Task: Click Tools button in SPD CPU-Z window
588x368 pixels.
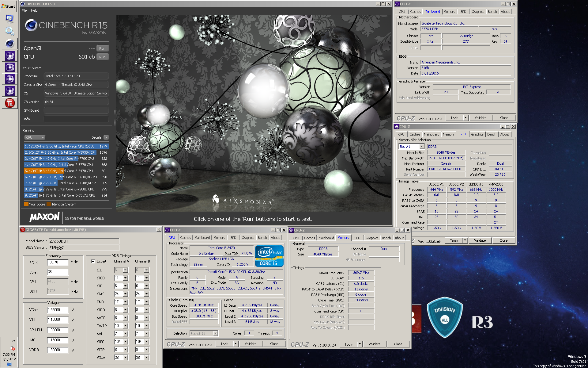Action: (x=454, y=241)
